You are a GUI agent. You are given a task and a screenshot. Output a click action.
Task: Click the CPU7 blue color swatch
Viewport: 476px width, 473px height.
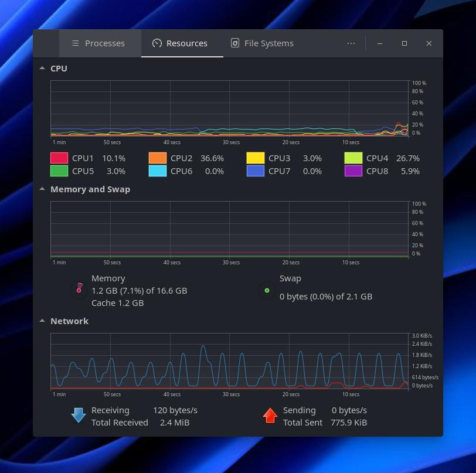pyautogui.click(x=255, y=171)
